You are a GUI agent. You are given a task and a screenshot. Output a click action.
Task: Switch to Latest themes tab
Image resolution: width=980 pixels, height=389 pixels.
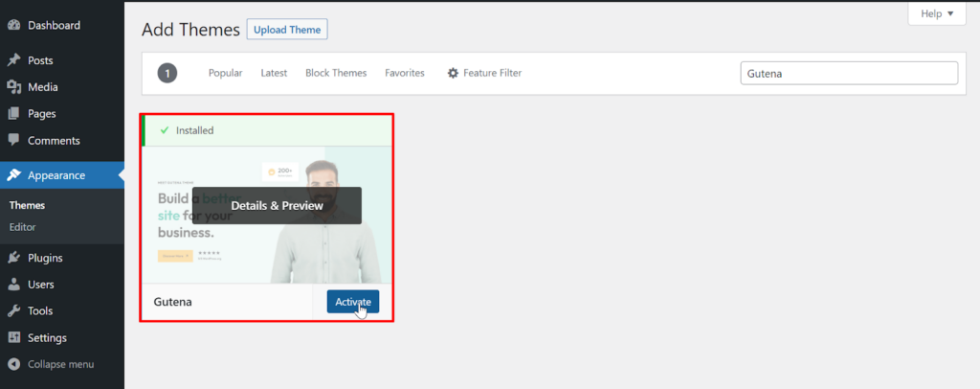coord(274,73)
